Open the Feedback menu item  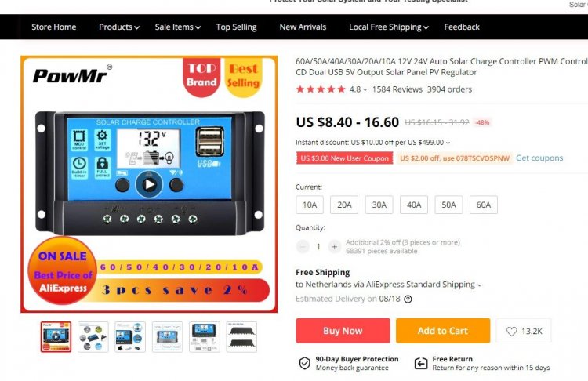pyautogui.click(x=462, y=27)
